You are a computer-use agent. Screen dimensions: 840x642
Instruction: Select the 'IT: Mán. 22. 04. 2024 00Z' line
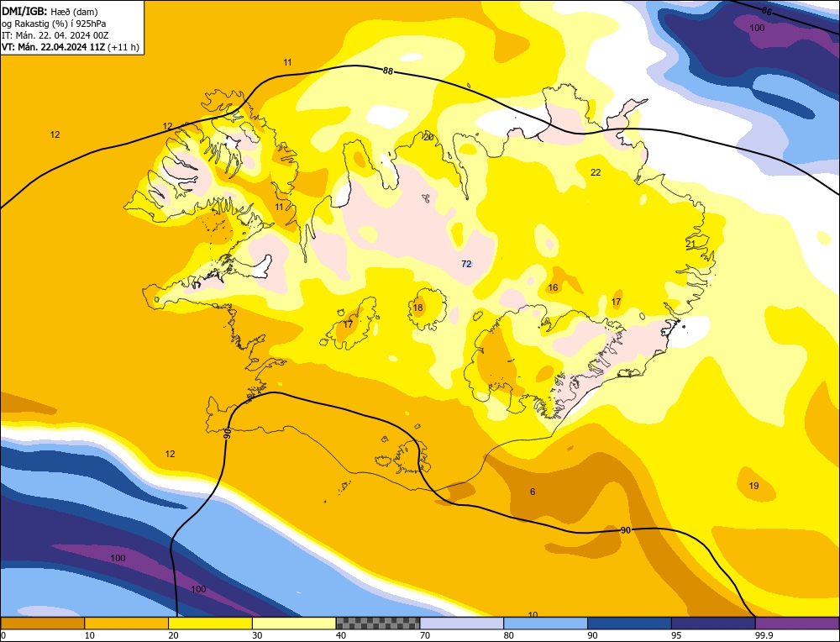click(x=55, y=35)
